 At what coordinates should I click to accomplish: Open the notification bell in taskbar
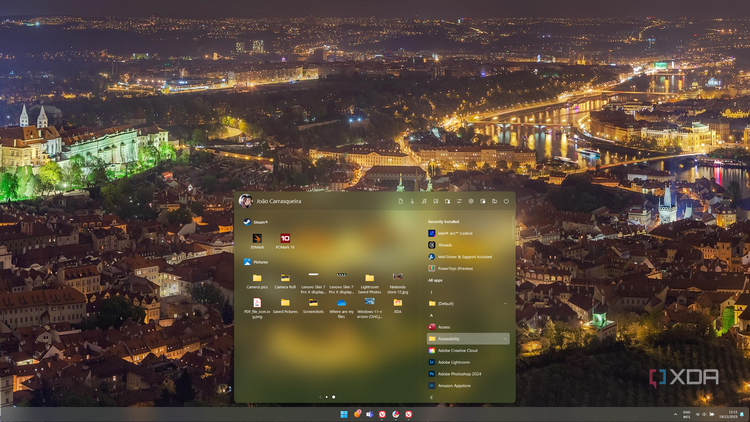743,414
